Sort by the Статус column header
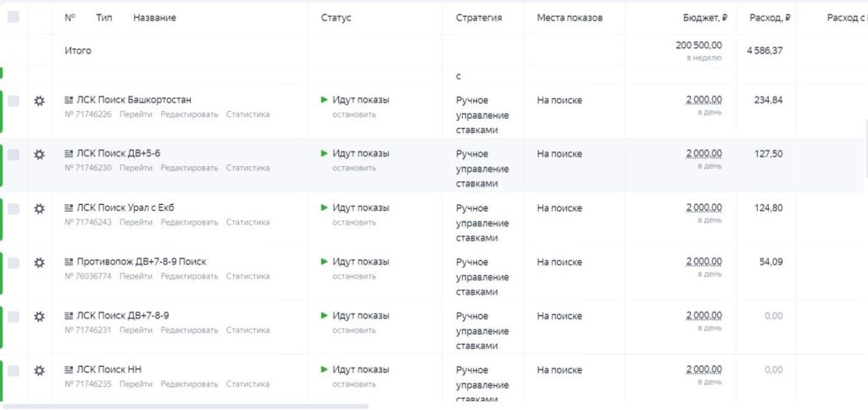Viewport: 868px width, 410px height. pos(336,18)
